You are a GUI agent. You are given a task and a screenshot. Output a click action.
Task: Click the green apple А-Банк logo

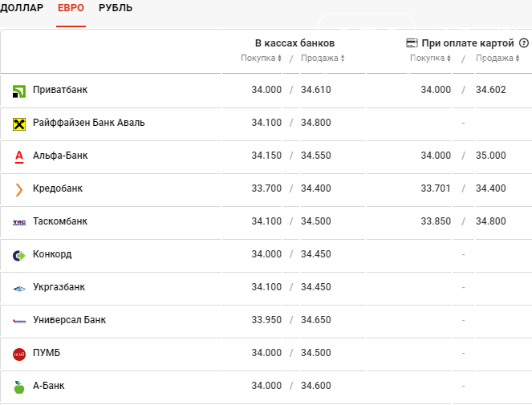tap(19, 387)
